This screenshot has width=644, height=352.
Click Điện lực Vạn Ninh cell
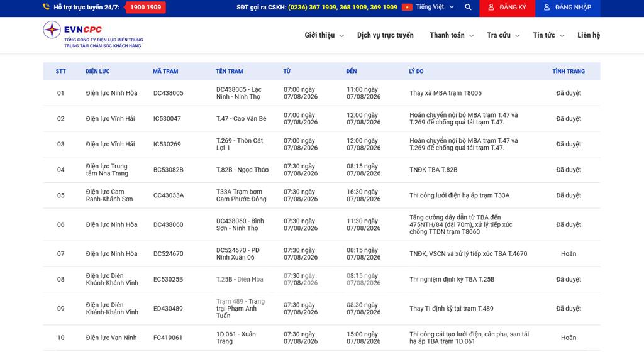click(111, 338)
